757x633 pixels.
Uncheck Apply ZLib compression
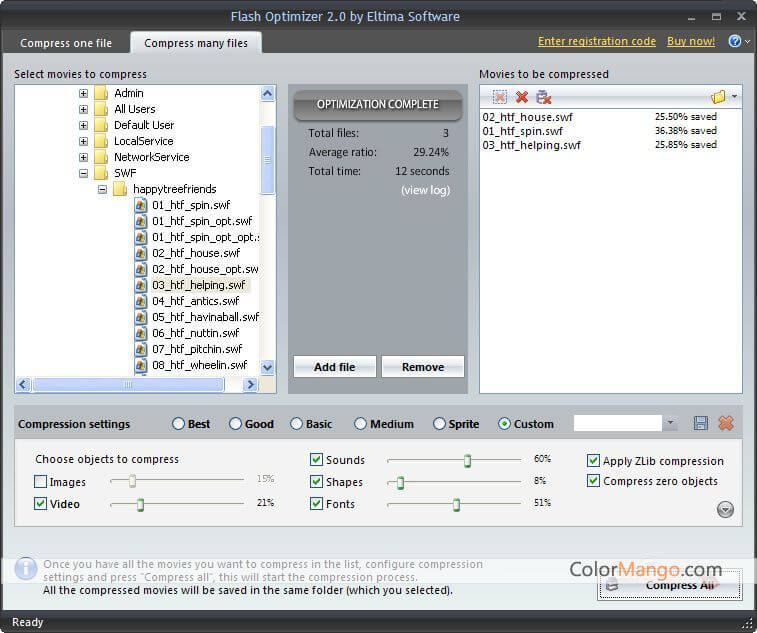pos(593,461)
